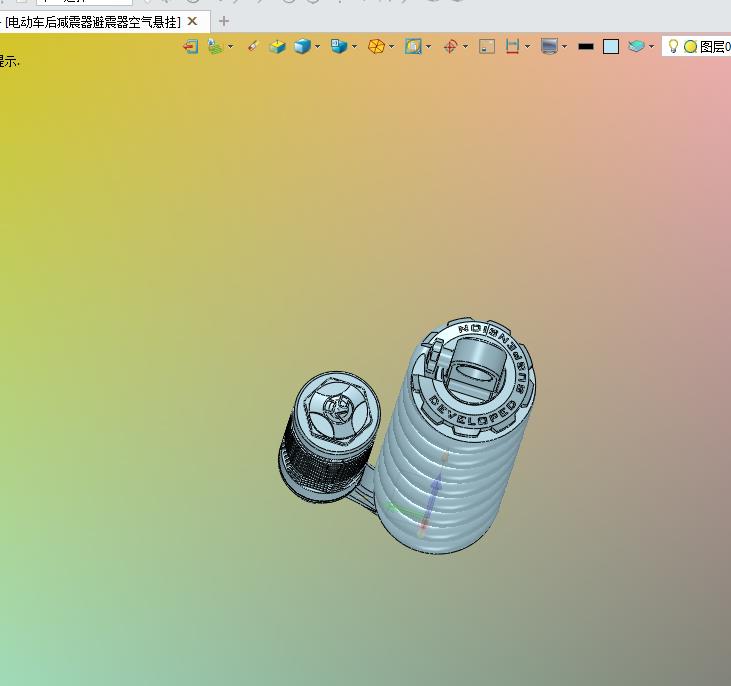Click the exit icon with red arrow
Image resolution: width=731 pixels, height=686 pixels.
pyautogui.click(x=190, y=47)
